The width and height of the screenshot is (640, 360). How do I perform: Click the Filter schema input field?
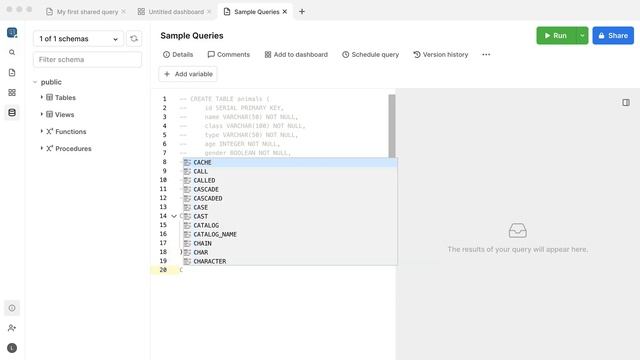(x=87, y=60)
